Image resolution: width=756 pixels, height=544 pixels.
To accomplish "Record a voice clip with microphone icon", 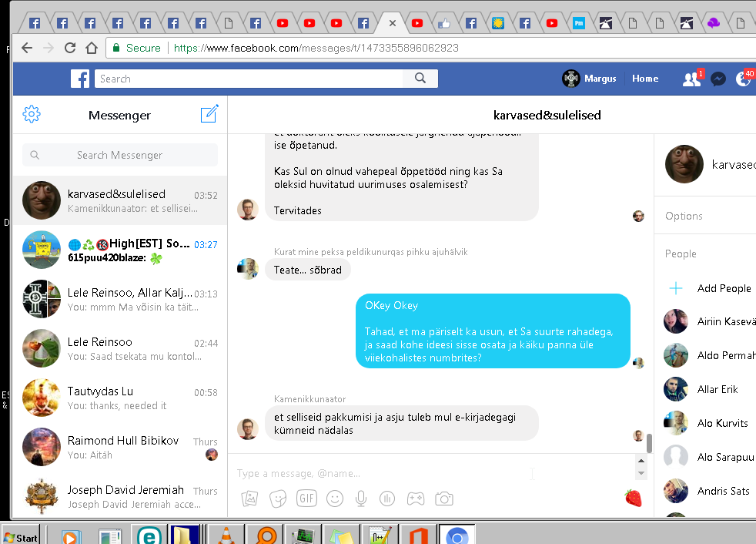I will (x=360, y=499).
